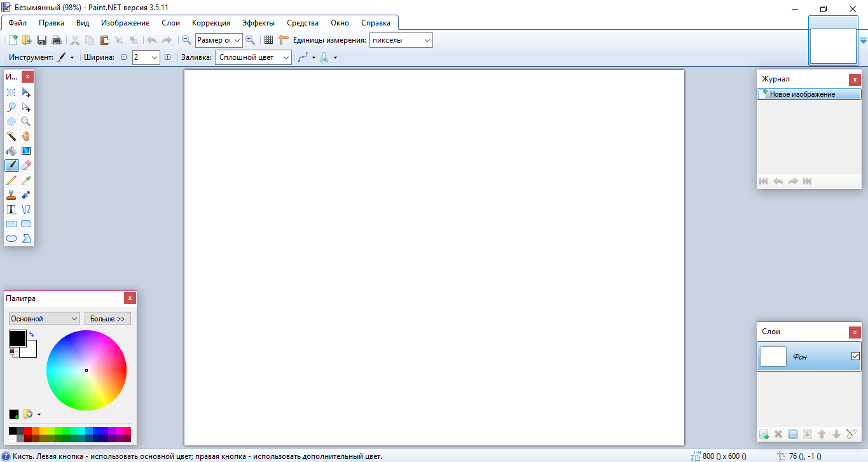Open the Правка menu
The height and width of the screenshot is (462, 868).
pyautogui.click(x=51, y=23)
